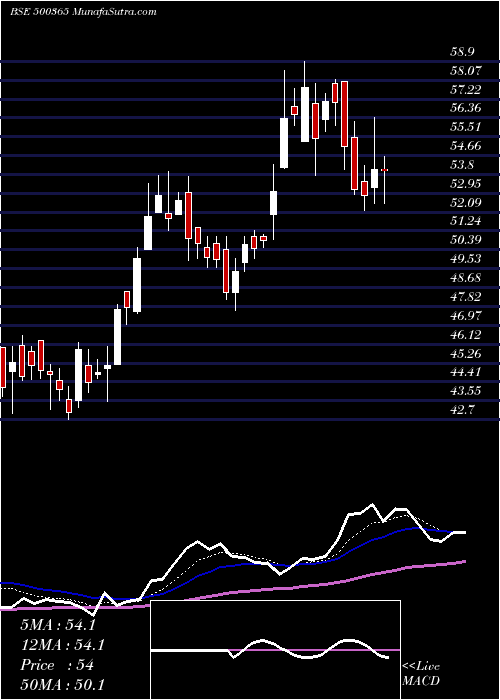Click the <<Live MACD label
Image resolution: width=500 pixels, height=700 pixels.
421,674
